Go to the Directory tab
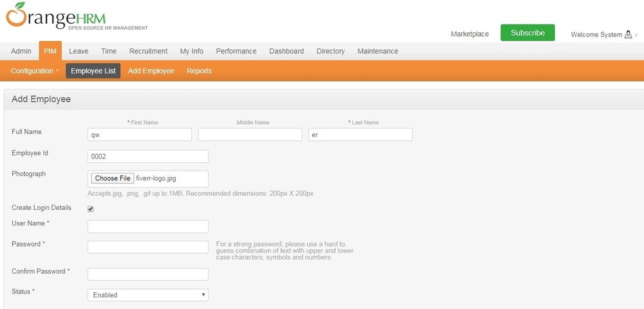This screenshot has width=644, height=309. click(330, 51)
